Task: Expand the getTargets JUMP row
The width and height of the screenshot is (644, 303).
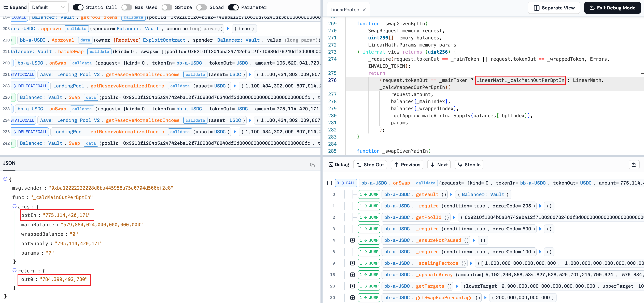Action: tap(353, 286)
